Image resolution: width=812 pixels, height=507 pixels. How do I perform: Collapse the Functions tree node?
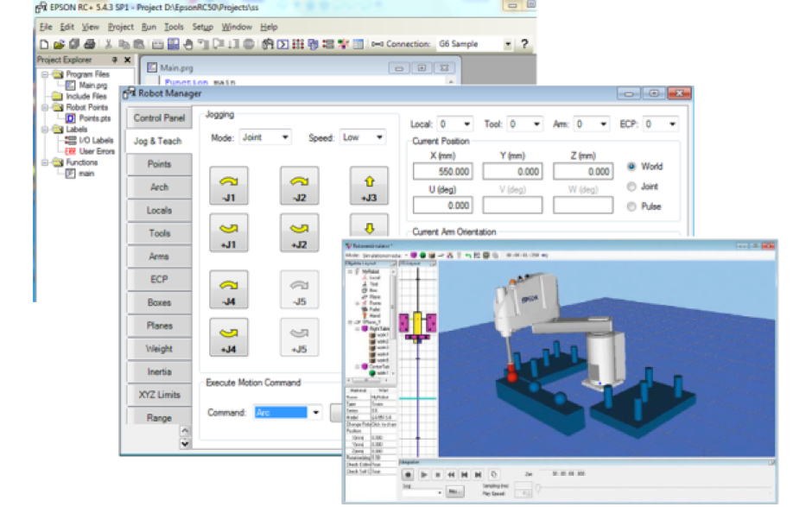[x=45, y=162]
